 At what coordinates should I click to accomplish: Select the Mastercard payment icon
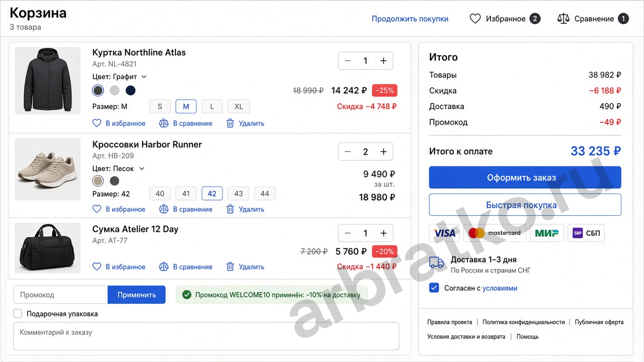[495, 233]
